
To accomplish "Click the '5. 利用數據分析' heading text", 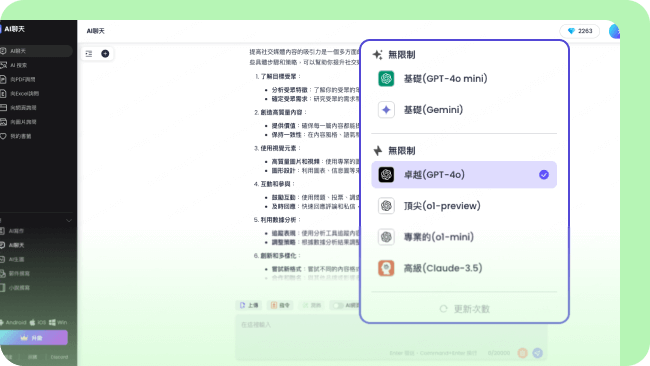I will (277, 220).
